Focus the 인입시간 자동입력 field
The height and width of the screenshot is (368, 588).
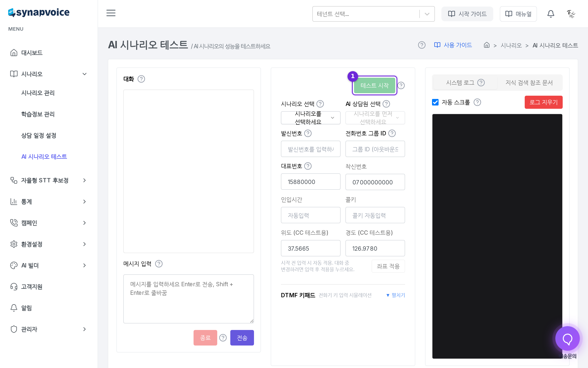[311, 215]
